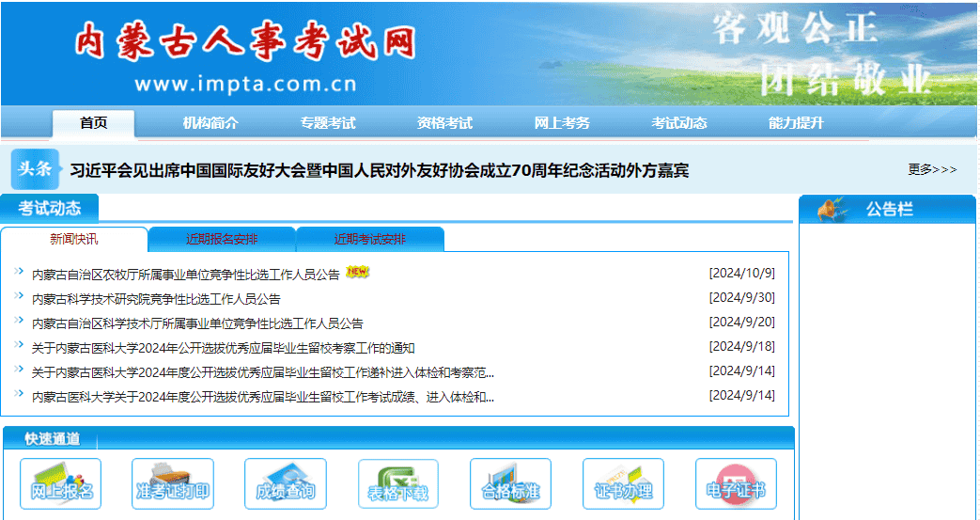Screen dimensions: 980x520
Task: Click the 证书办理 certificate icon
Action: (x=623, y=483)
